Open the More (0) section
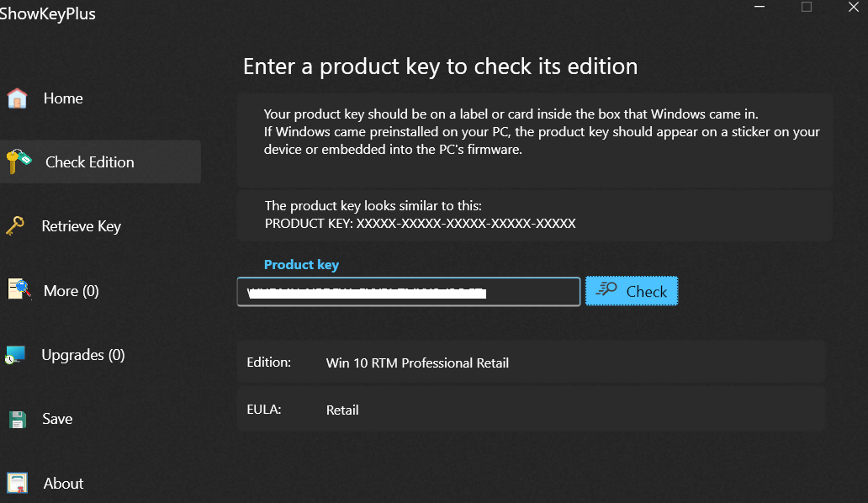This screenshot has width=868, height=503. [x=71, y=290]
